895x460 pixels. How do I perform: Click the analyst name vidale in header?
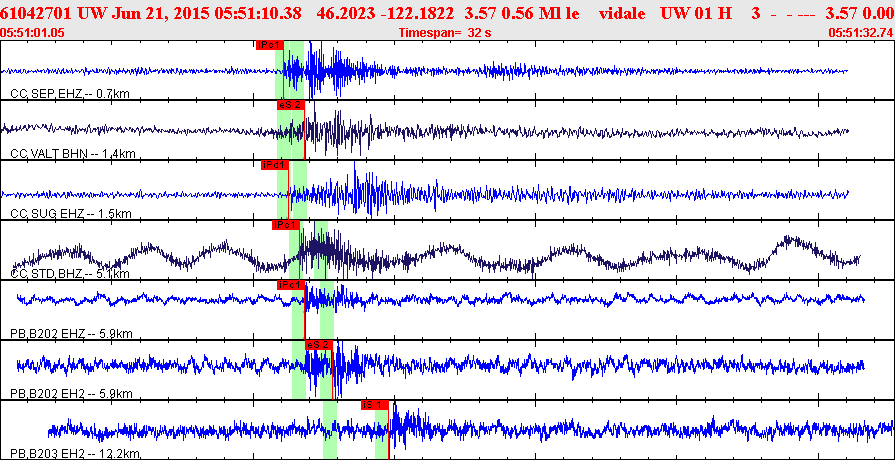tap(620, 13)
